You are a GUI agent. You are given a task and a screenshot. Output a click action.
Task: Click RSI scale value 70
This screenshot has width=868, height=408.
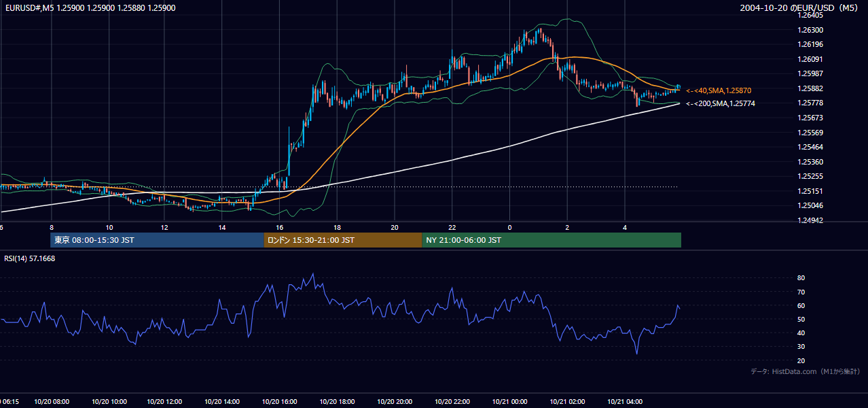[801, 292]
